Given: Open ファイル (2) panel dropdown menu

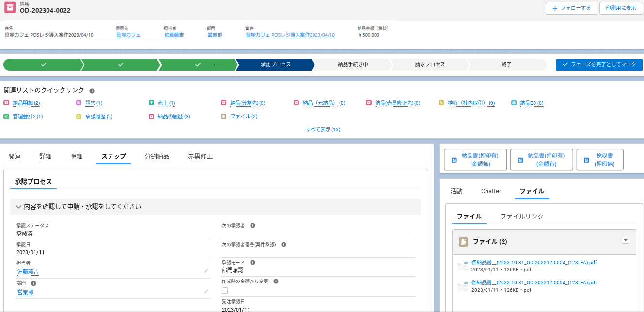Looking at the screenshot, I should tap(625, 240).
